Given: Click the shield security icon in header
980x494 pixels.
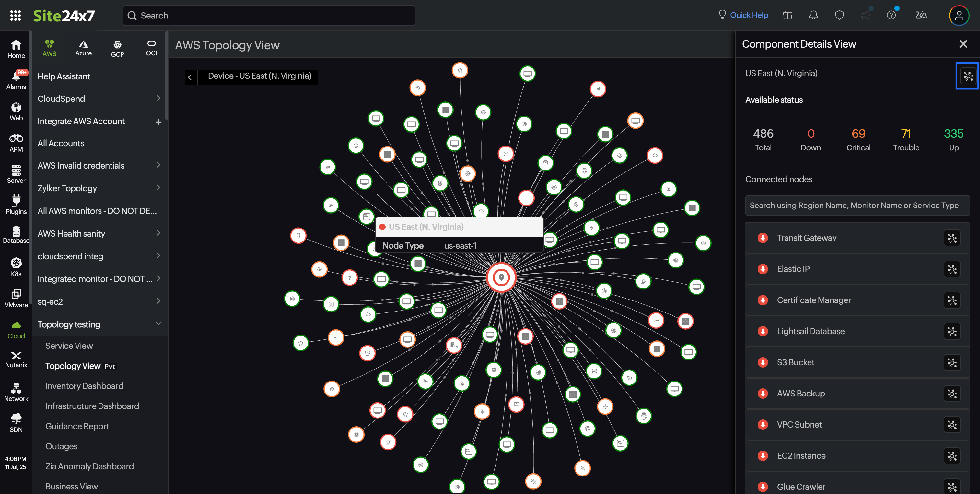Looking at the screenshot, I should pos(839,15).
